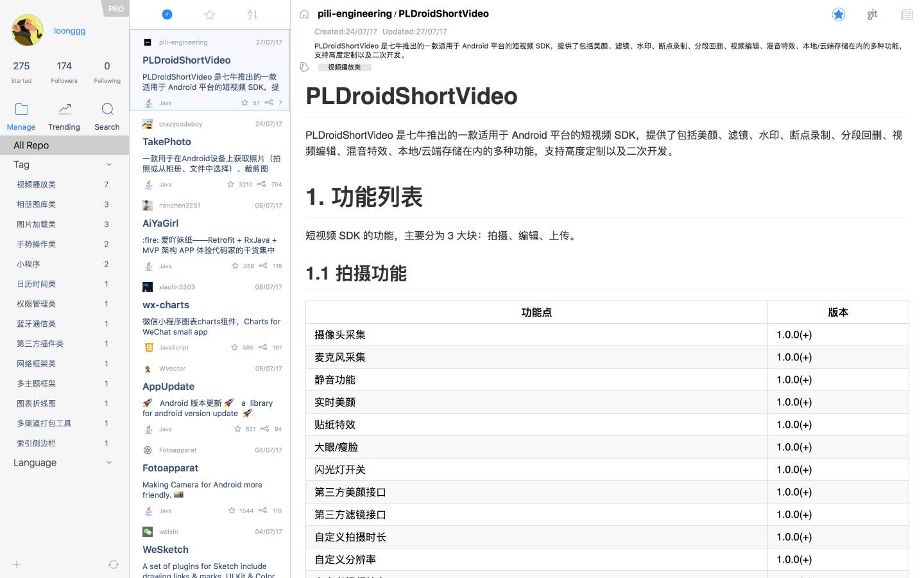
Task: Select tag 多渠道打包工具
Action: click(x=64, y=423)
